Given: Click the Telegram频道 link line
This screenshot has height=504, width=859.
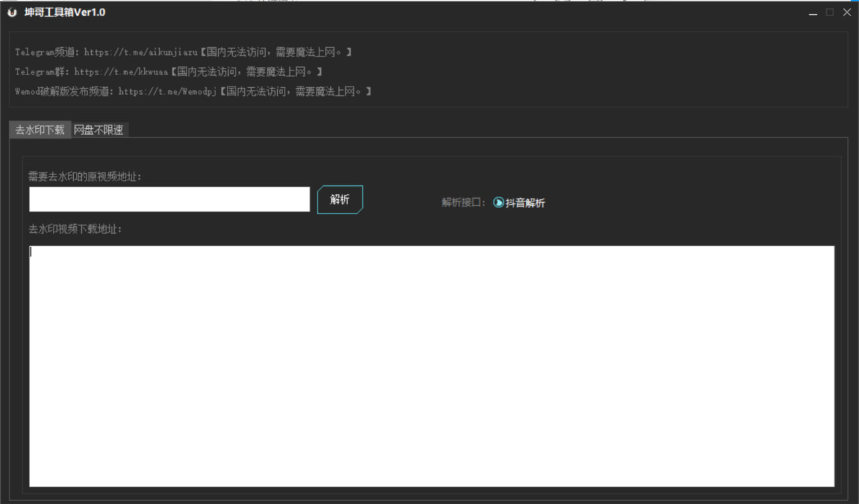Looking at the screenshot, I should pyautogui.click(x=183, y=52).
